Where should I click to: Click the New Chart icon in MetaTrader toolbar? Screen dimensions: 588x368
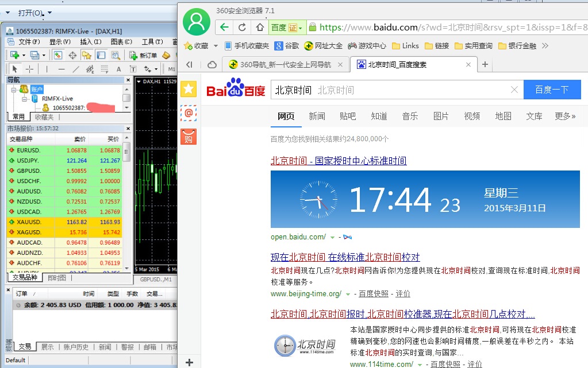(x=14, y=55)
